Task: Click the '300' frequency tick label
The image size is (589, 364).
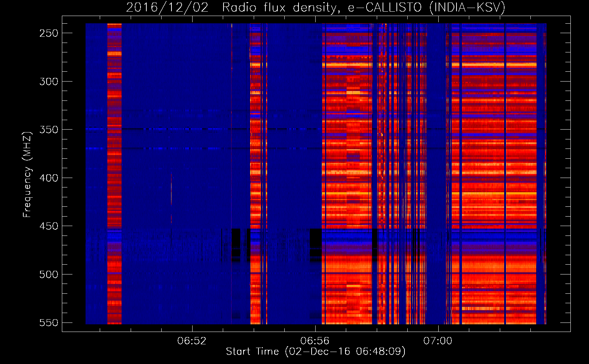Action: click(x=49, y=82)
